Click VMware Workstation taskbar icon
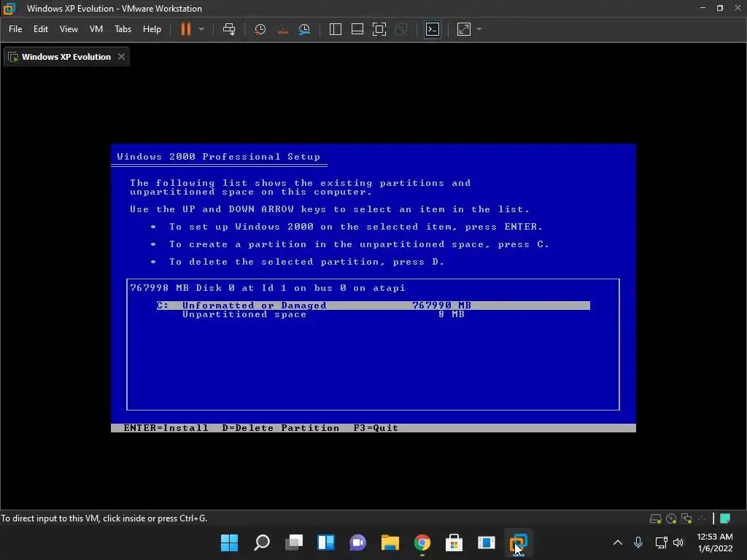The height and width of the screenshot is (560, 747). (x=519, y=542)
